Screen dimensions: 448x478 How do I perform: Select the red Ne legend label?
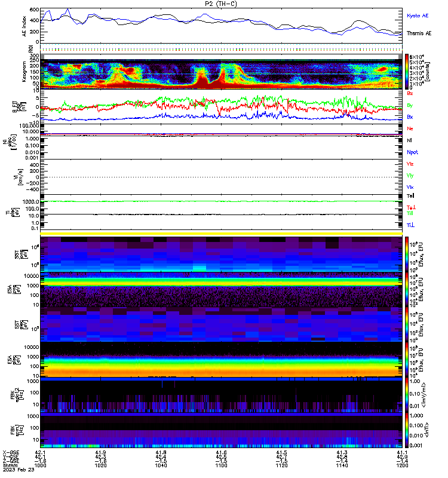pyautogui.click(x=410, y=128)
